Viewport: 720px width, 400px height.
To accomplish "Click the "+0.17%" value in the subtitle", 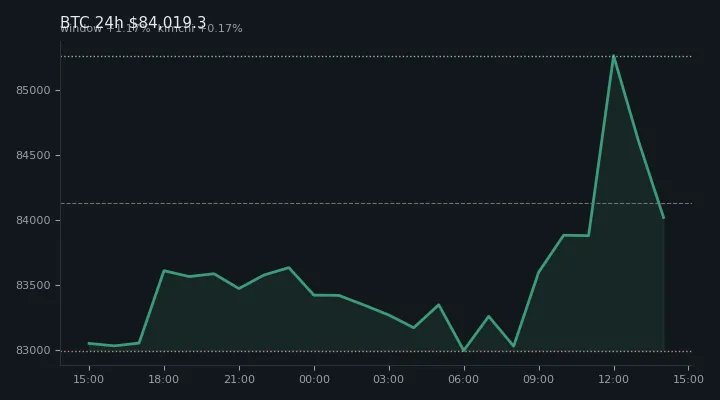I will pos(220,29).
